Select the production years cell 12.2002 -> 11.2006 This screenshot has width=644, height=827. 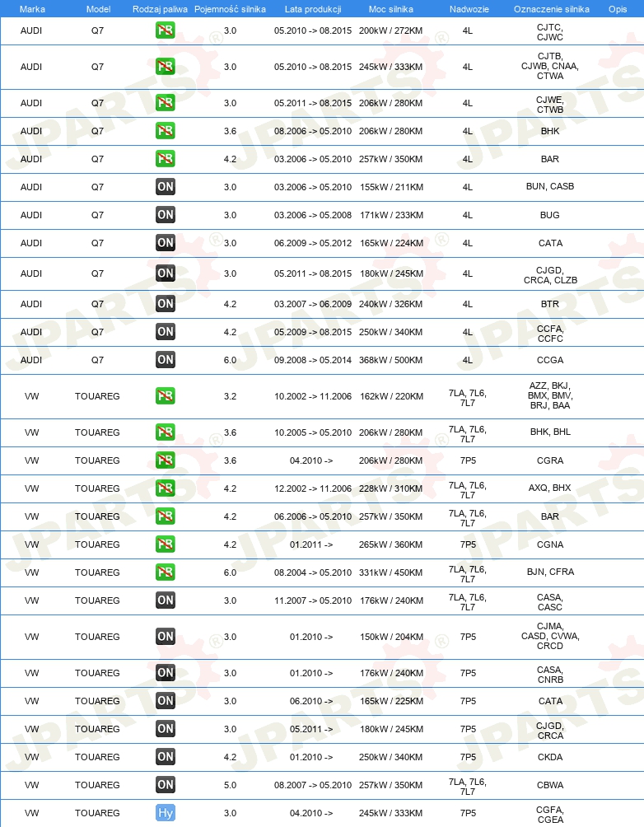313,489
